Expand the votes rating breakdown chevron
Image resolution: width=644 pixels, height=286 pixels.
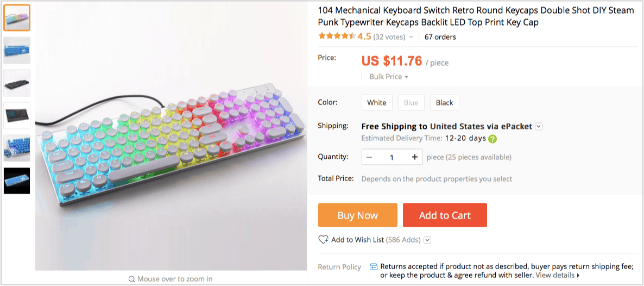(411, 37)
